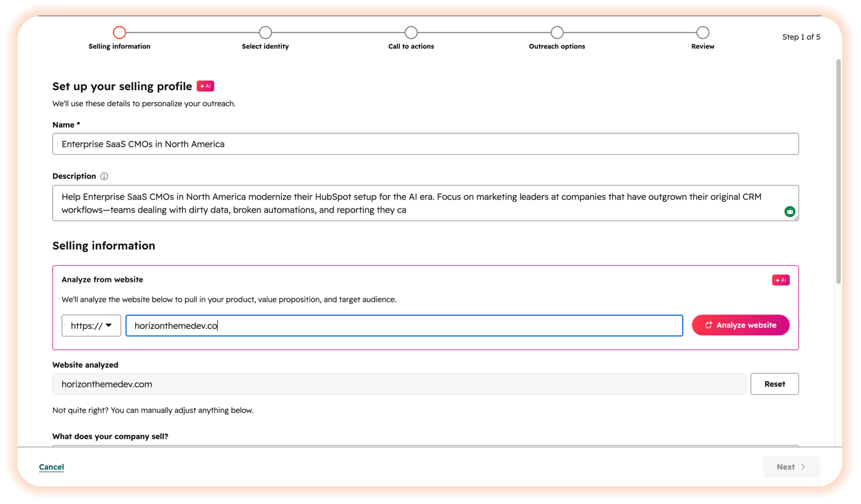The height and width of the screenshot is (504, 861).
Task: Click the AI badge beside selling profile heading
Action: [x=205, y=86]
